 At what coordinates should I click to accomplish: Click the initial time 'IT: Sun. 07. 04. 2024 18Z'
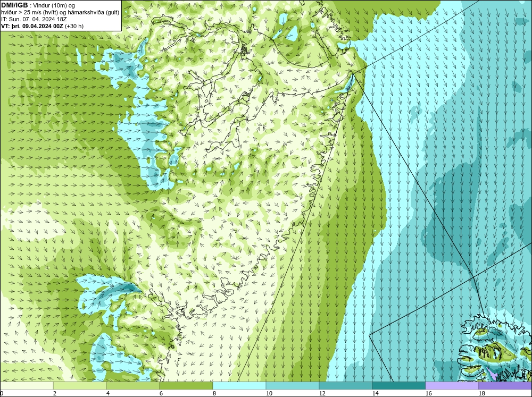pyautogui.click(x=34, y=19)
